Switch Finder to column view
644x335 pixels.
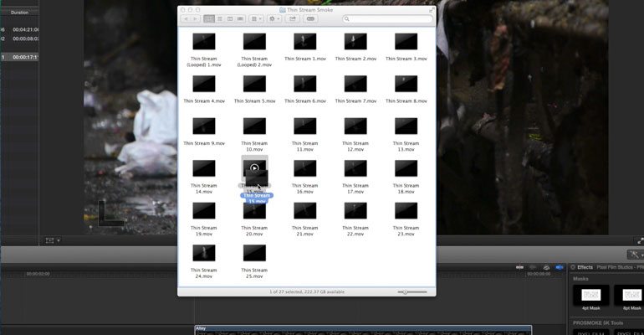coord(230,19)
